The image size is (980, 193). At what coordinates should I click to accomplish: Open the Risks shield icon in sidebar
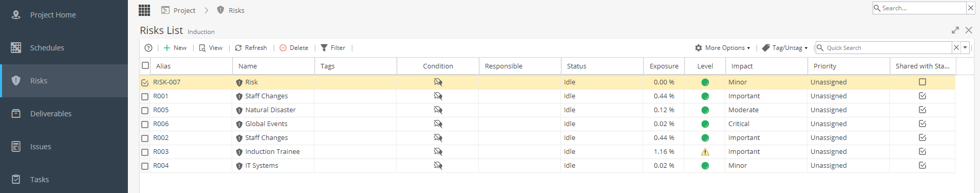point(16,80)
